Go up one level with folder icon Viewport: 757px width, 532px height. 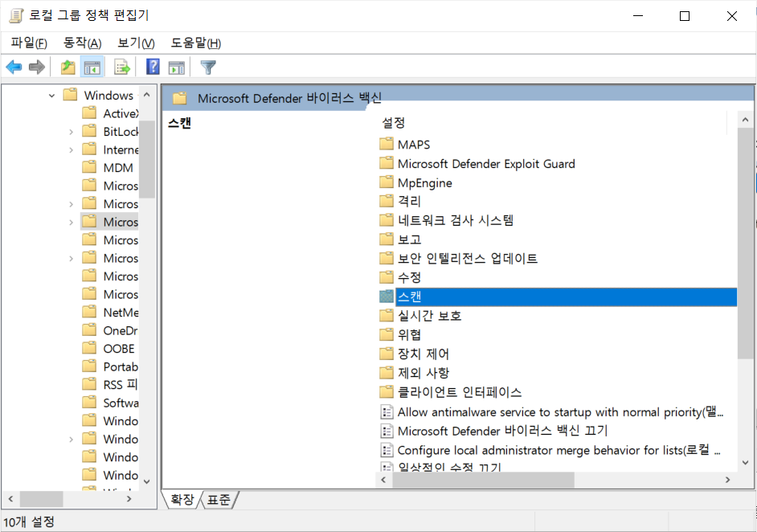(x=68, y=68)
